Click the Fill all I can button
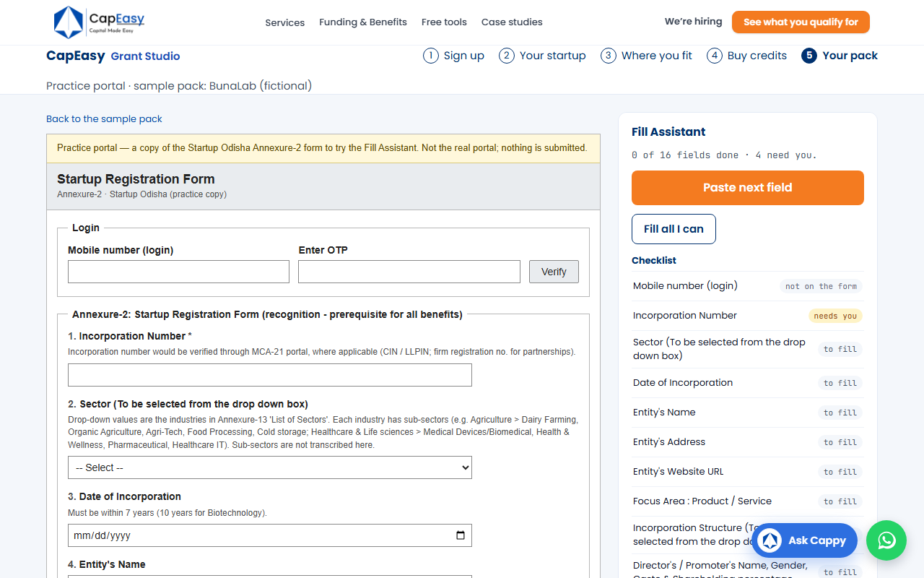 (x=674, y=229)
